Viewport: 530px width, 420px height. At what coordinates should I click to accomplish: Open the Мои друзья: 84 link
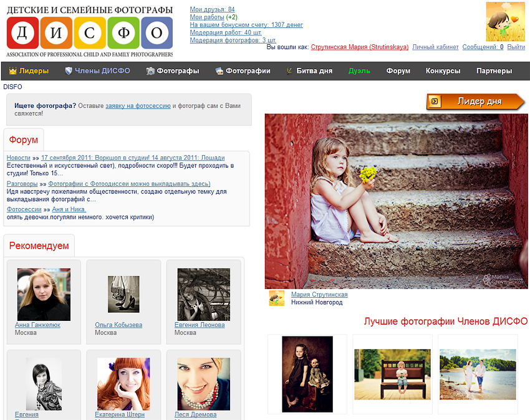coord(212,9)
